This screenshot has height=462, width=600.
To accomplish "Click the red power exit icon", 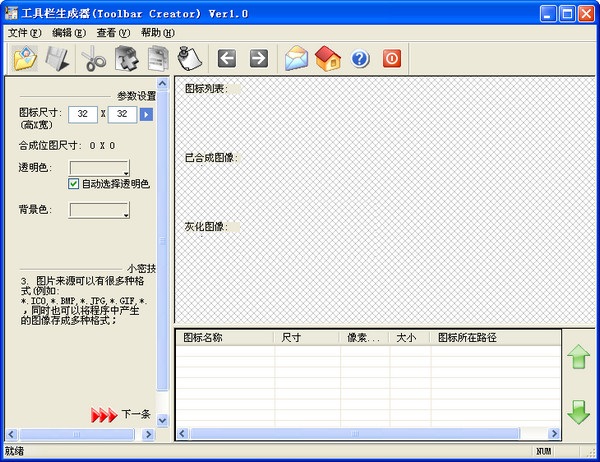I will click(391, 59).
